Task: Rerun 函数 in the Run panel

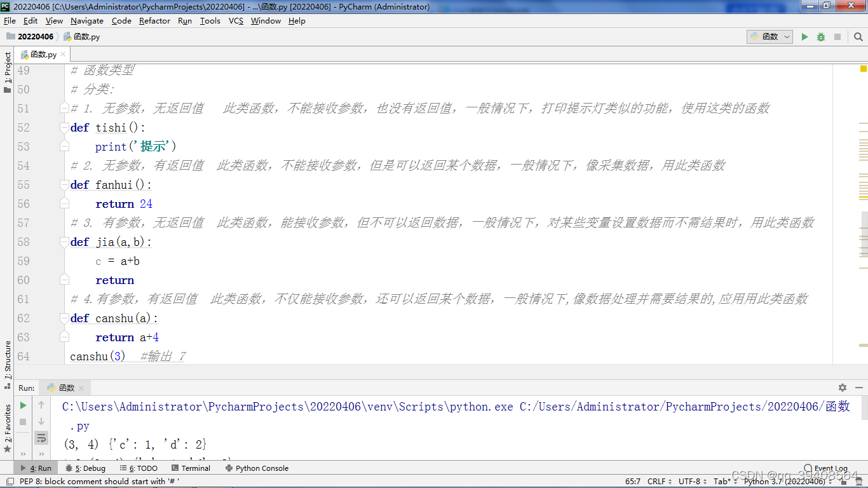Action: pos(24,405)
